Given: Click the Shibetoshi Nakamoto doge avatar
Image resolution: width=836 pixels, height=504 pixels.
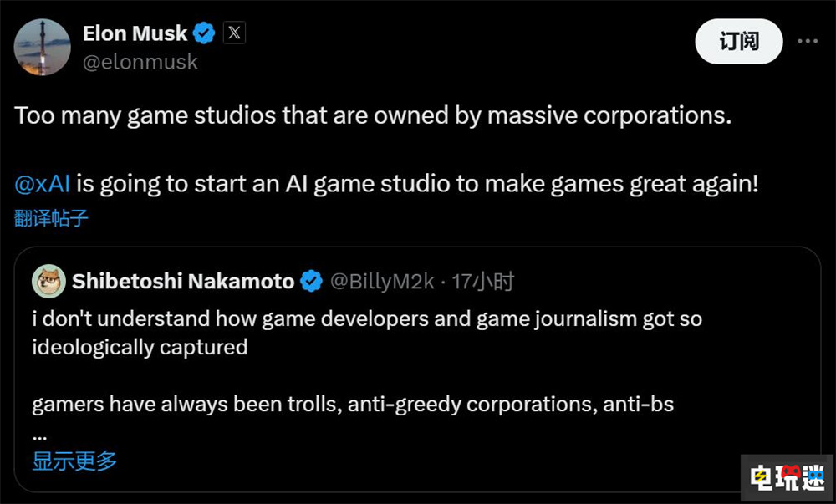Looking at the screenshot, I should pos(48,282).
